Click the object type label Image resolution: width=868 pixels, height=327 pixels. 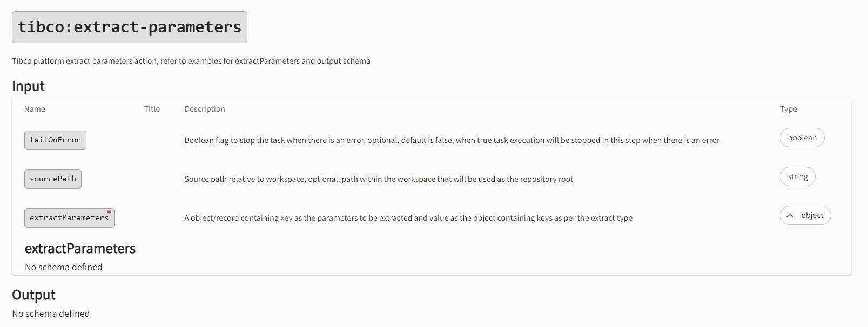tap(812, 215)
